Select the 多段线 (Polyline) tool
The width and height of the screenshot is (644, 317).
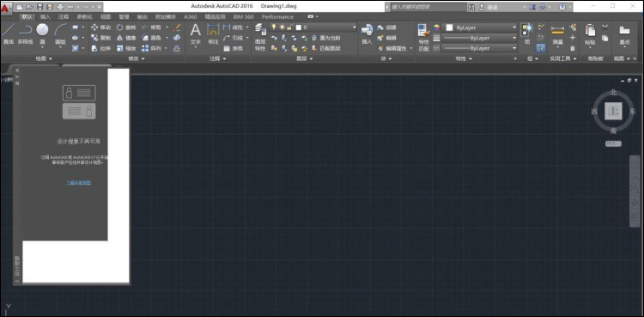(x=26, y=34)
